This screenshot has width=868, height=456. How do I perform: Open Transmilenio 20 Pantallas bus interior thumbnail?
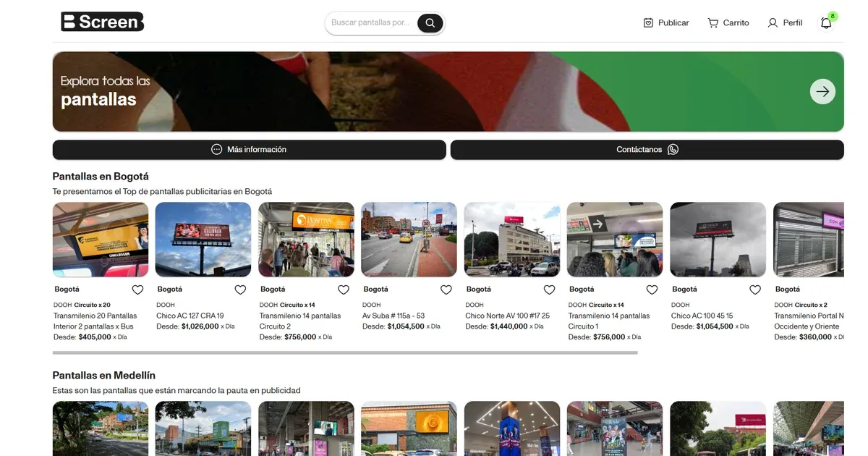(101, 240)
